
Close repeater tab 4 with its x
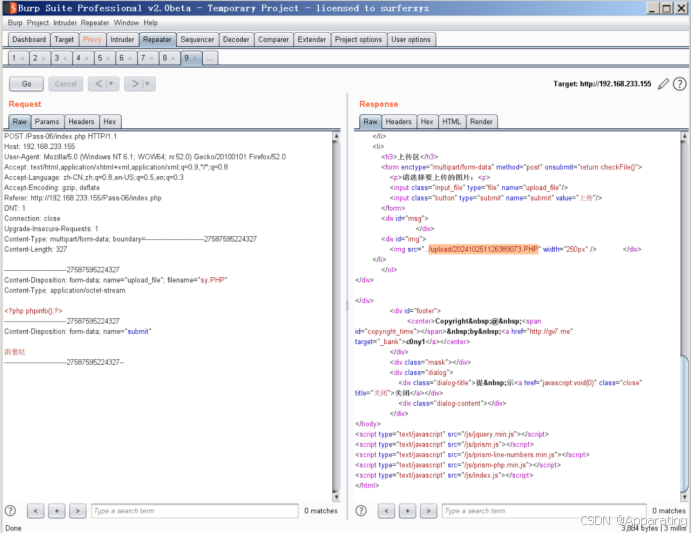click(86, 58)
